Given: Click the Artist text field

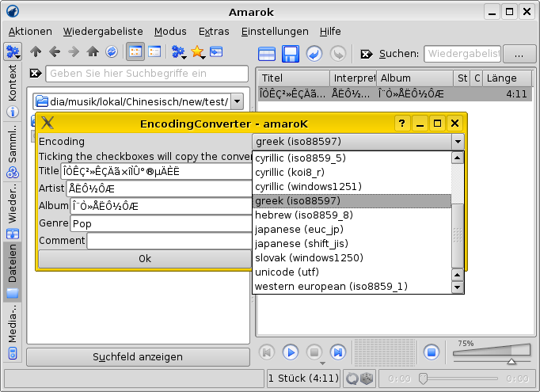Looking at the screenshot, I should (159, 188).
